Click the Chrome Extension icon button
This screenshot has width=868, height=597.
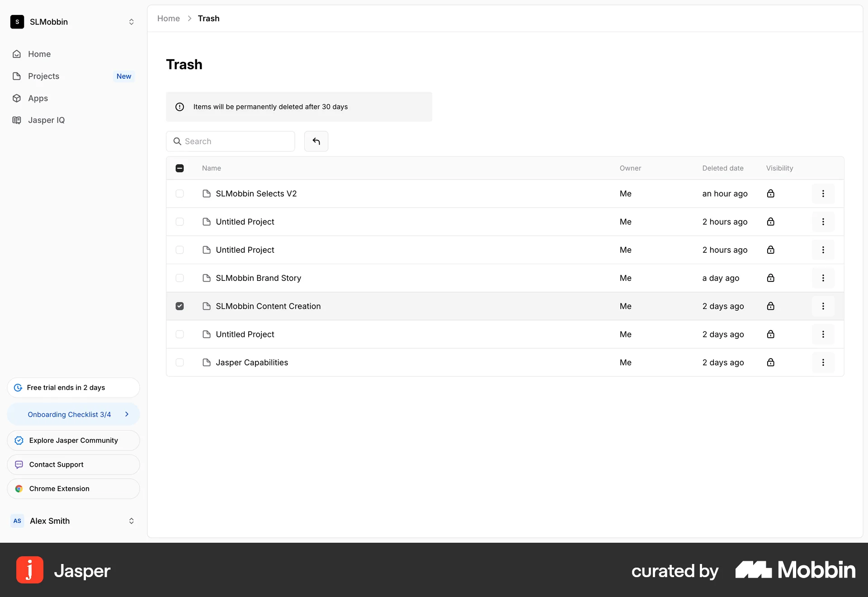(x=19, y=488)
